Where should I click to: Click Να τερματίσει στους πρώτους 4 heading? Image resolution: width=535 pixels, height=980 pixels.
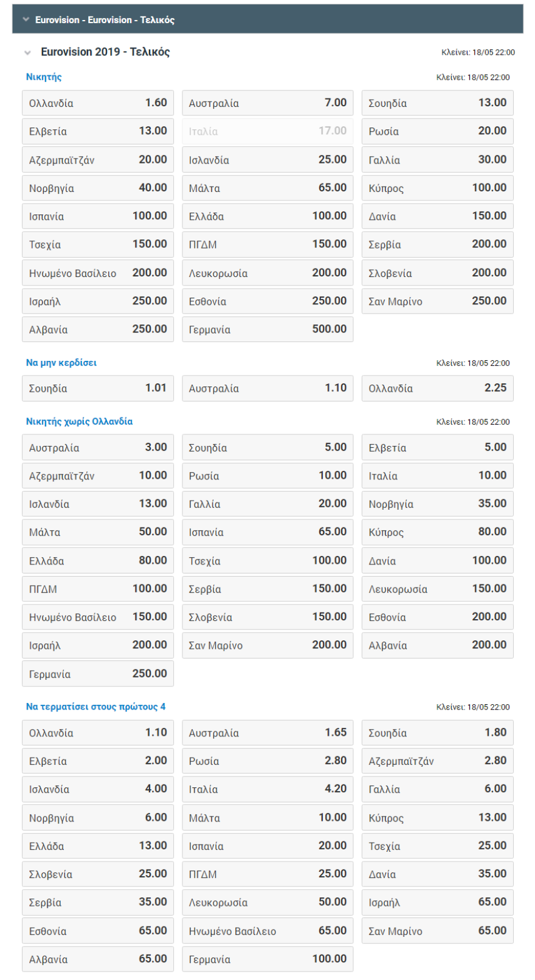point(95,707)
